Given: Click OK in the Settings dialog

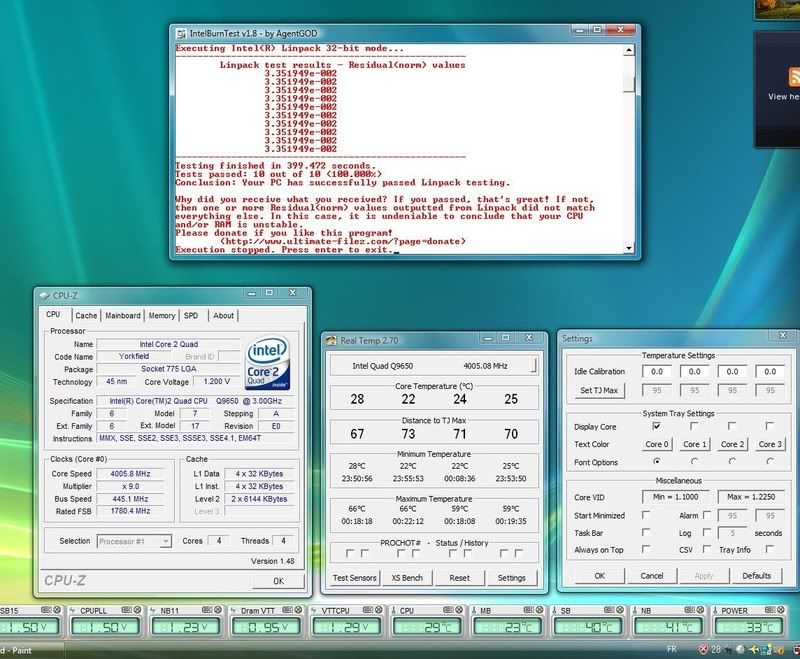Looking at the screenshot, I should coord(599,576).
